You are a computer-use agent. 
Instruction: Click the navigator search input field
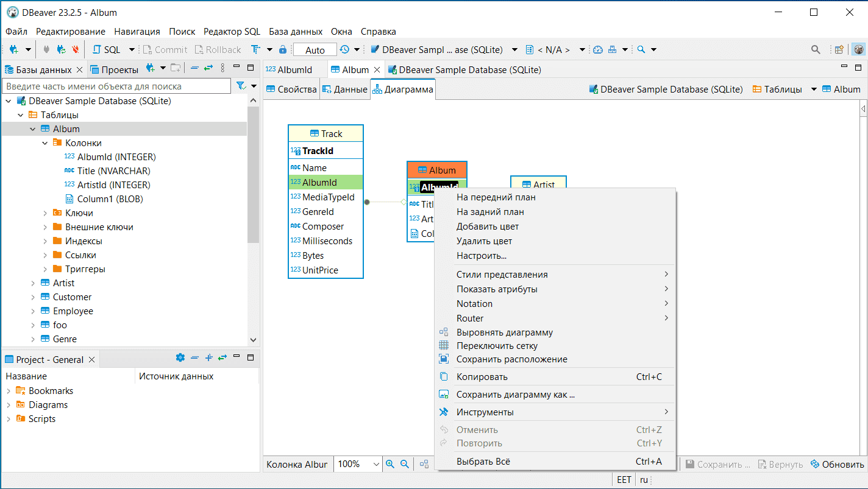(x=117, y=86)
